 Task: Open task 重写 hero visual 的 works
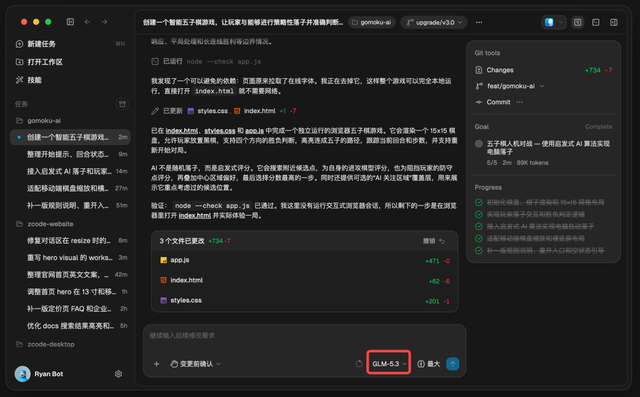coord(70,257)
